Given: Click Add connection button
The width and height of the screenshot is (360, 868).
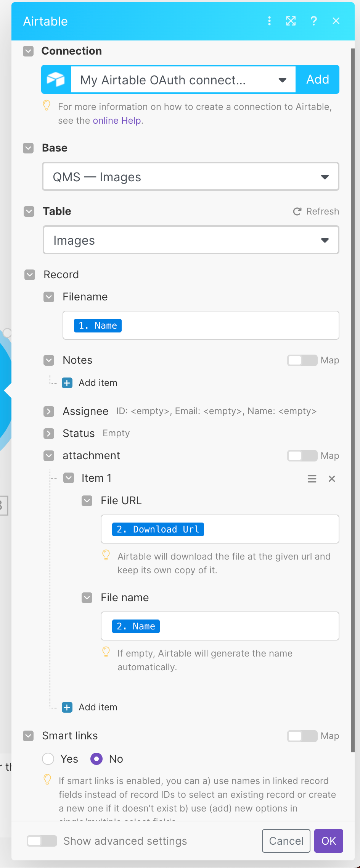Looking at the screenshot, I should coord(318,79).
